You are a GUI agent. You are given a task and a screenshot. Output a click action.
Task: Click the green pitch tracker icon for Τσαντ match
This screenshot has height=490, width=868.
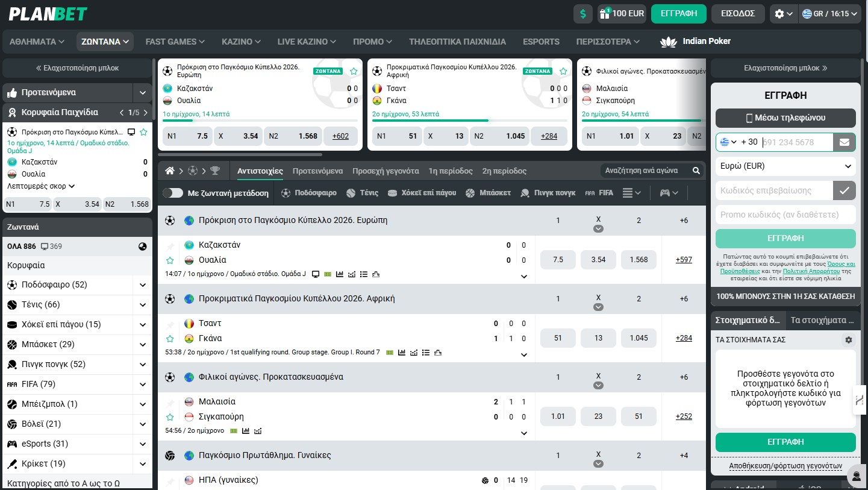(389, 352)
